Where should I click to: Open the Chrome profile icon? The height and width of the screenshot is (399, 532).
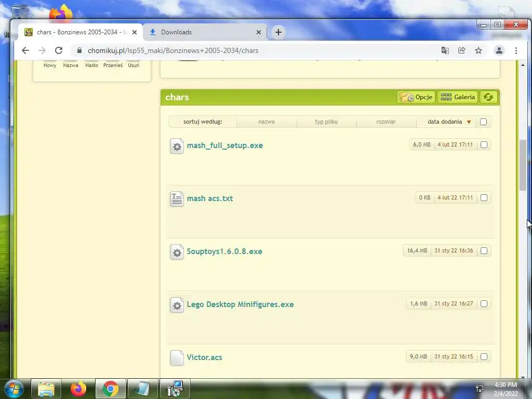pos(499,50)
